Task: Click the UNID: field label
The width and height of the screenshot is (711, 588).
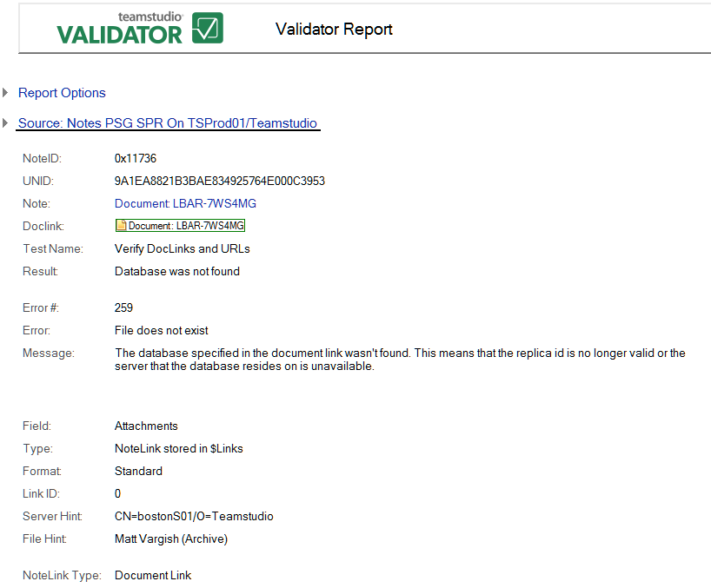Action: click(x=38, y=181)
